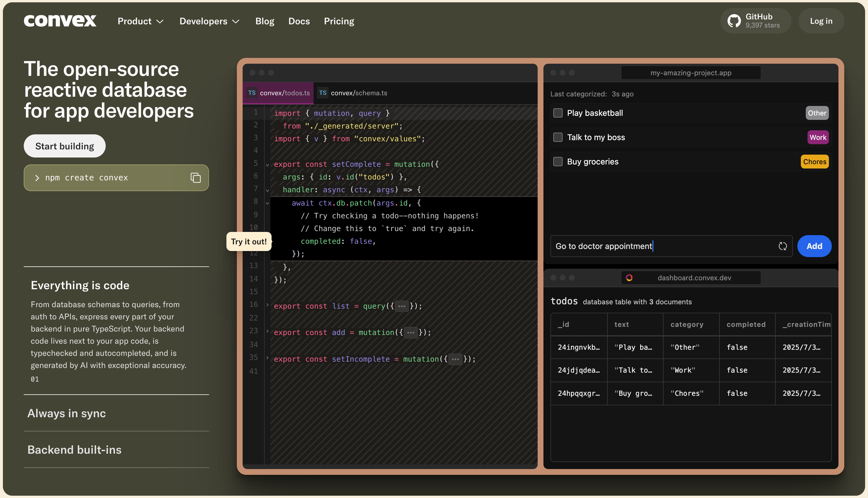Image resolution: width=868 pixels, height=498 pixels.
Task: Click the yellow Chores category tag
Action: point(814,162)
